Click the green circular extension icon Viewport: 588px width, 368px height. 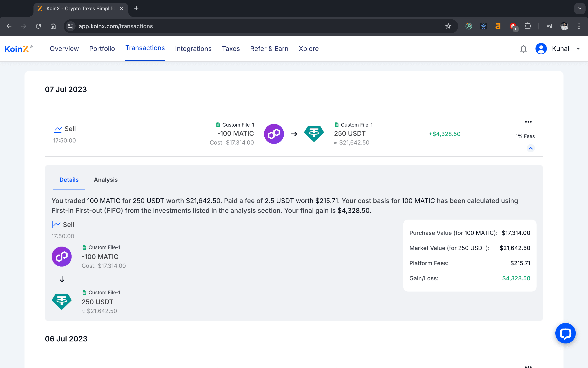pos(469,26)
